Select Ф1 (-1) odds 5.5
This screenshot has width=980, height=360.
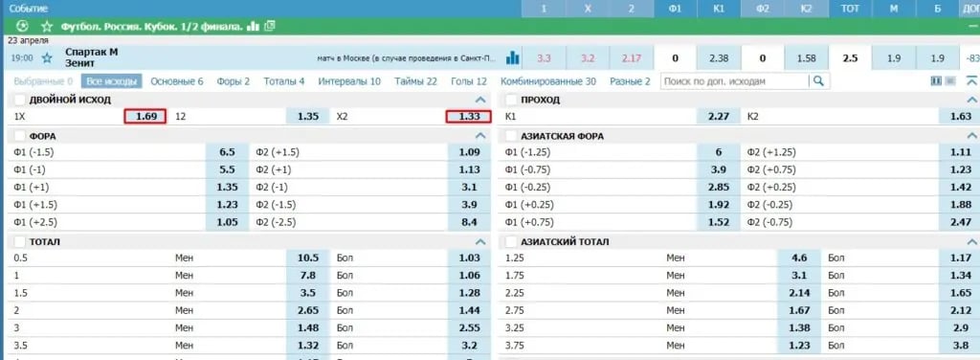pos(228,169)
